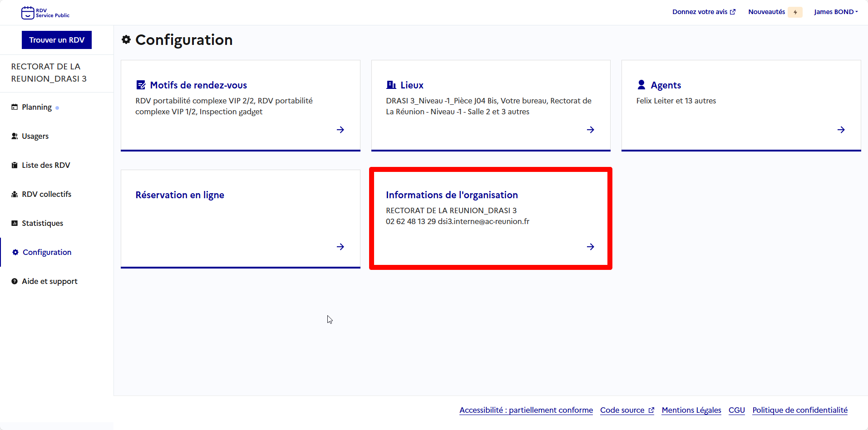This screenshot has width=868, height=430.
Task: Open the Mentions Légales footer link
Action: [x=691, y=410]
